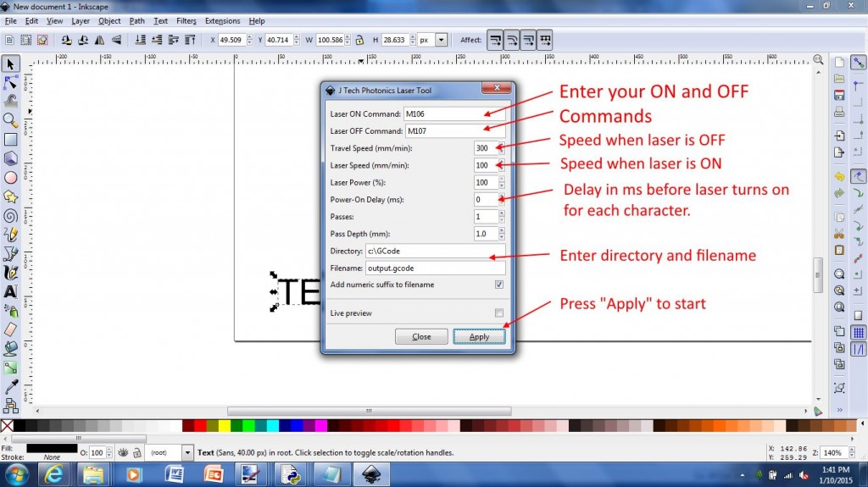Toggle second Affect rounded corners button
Image resolution: width=868 pixels, height=487 pixels.
coord(511,40)
